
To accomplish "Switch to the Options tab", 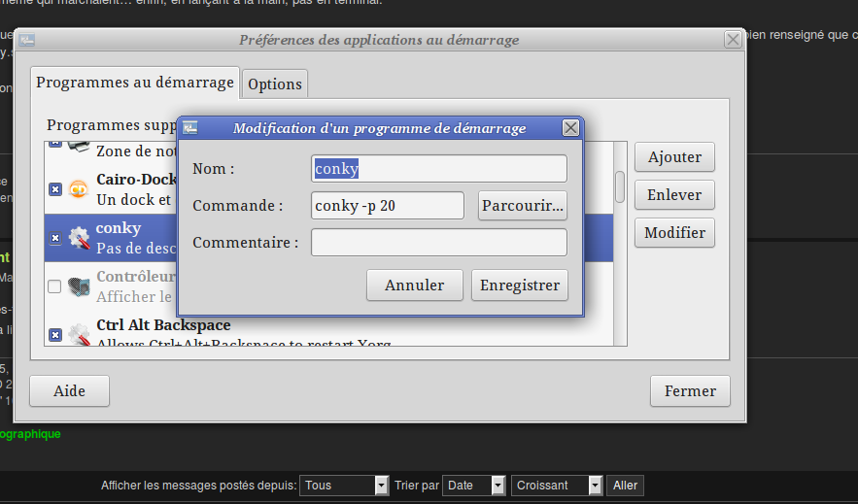I will pyautogui.click(x=275, y=84).
